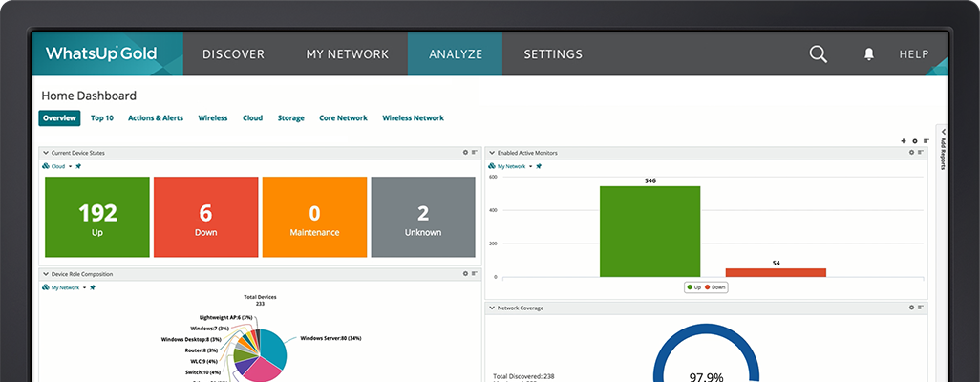This screenshot has width=980, height=382.
Task: Open Device Role Composition panel gear icon
Action: tap(465, 274)
